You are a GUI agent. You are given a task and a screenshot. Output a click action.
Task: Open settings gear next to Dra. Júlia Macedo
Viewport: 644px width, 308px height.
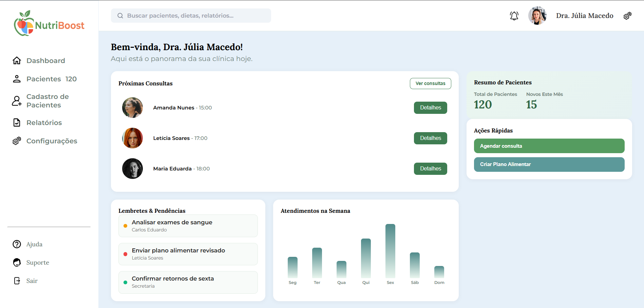point(627,16)
